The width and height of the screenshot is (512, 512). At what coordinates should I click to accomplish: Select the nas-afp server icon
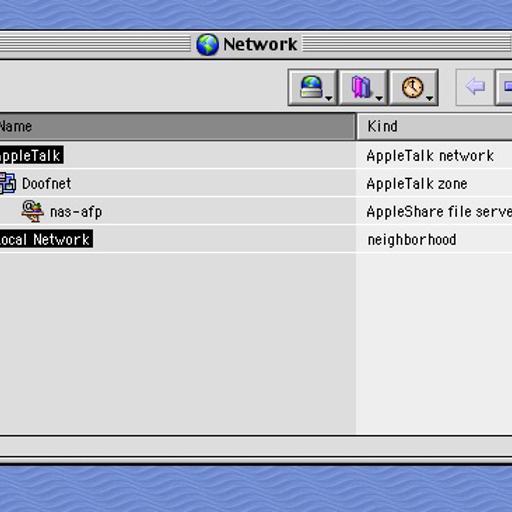tap(32, 211)
